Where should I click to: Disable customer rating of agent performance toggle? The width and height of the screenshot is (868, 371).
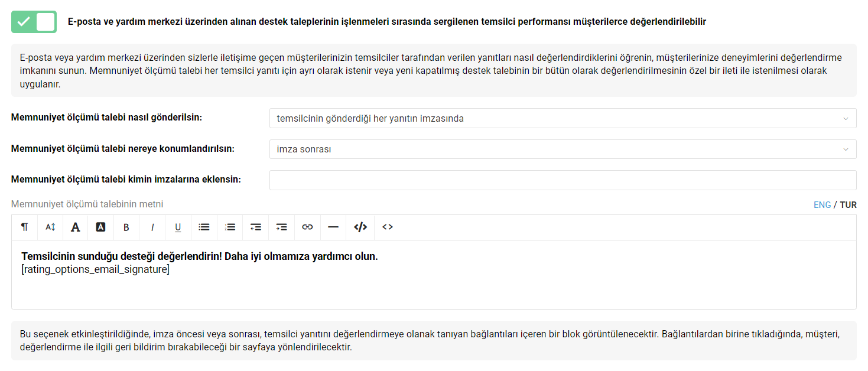[x=34, y=22]
